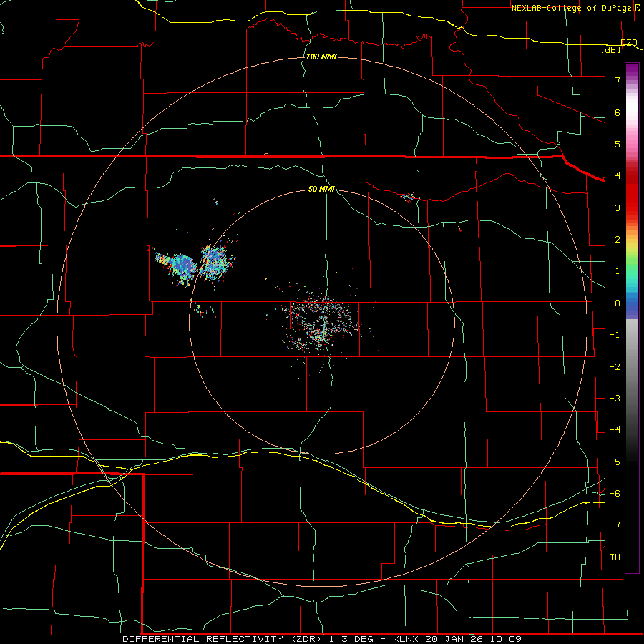Click the -1 value on the scale
Viewport: 644px width, 644px height.
point(615,335)
